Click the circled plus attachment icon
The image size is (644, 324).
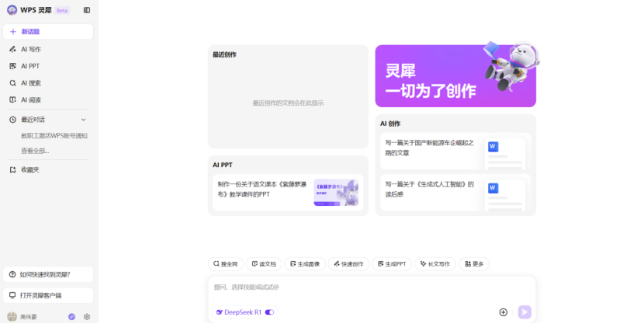pos(503,312)
